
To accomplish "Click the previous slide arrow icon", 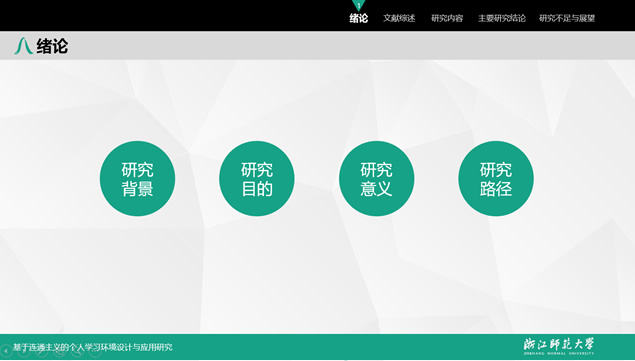I will 6,351.
